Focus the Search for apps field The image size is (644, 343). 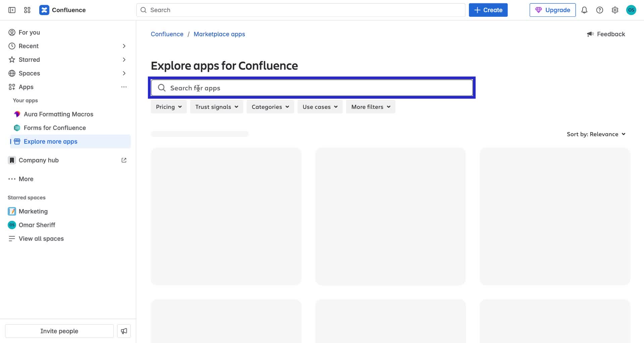click(312, 88)
